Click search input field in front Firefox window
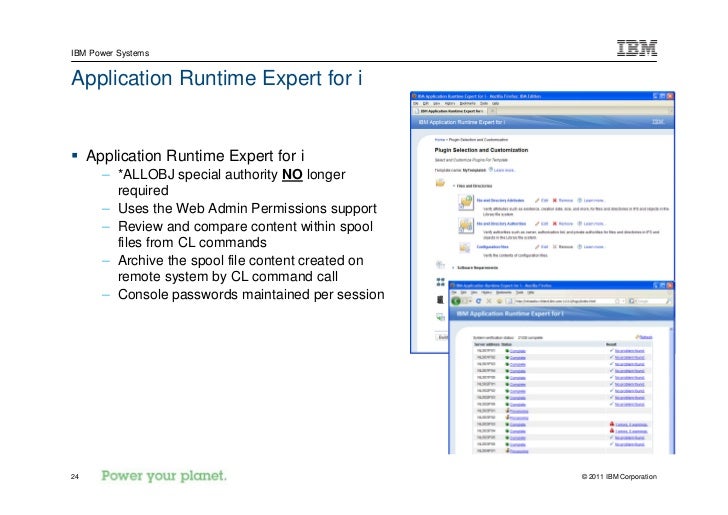Screen dimensions: 728x515 [x=650, y=301]
